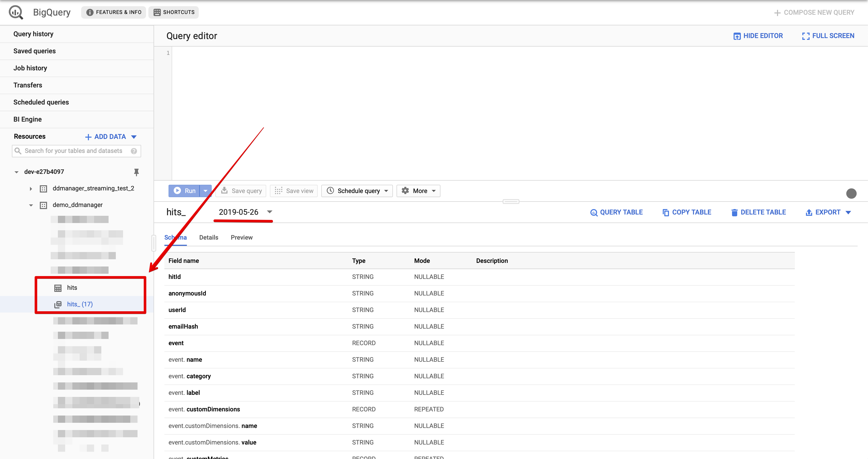The image size is (868, 459).
Task: Click the editor resize handle bar
Action: click(511, 202)
